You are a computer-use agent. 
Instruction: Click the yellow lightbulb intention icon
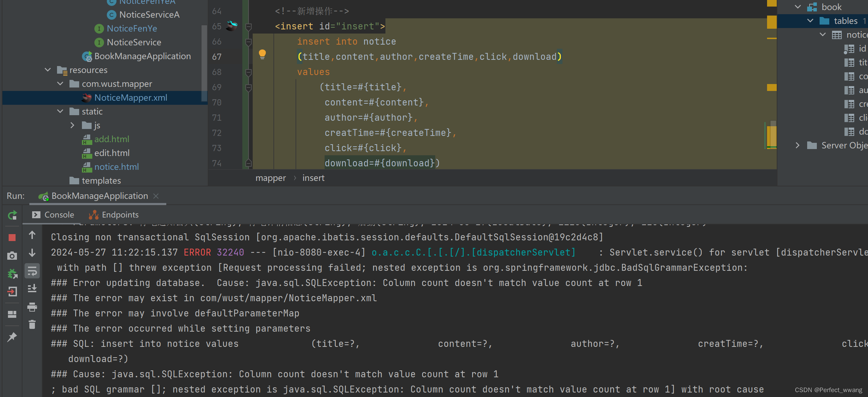tap(262, 54)
